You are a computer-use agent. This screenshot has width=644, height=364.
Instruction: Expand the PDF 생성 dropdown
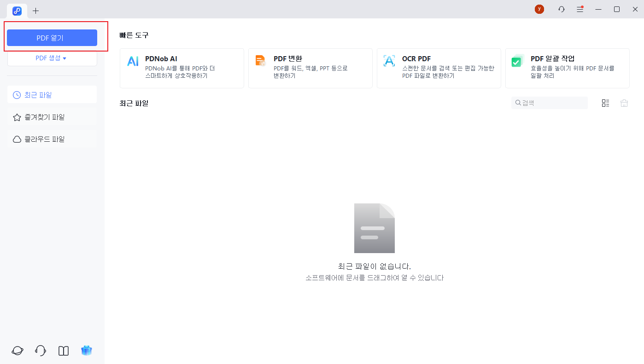point(52,58)
